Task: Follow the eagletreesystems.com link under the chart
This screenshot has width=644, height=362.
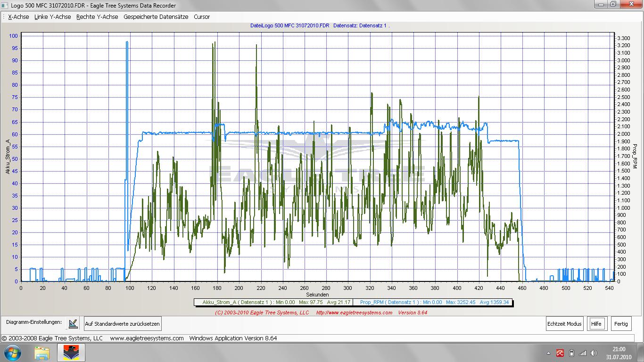Action: (x=354, y=313)
